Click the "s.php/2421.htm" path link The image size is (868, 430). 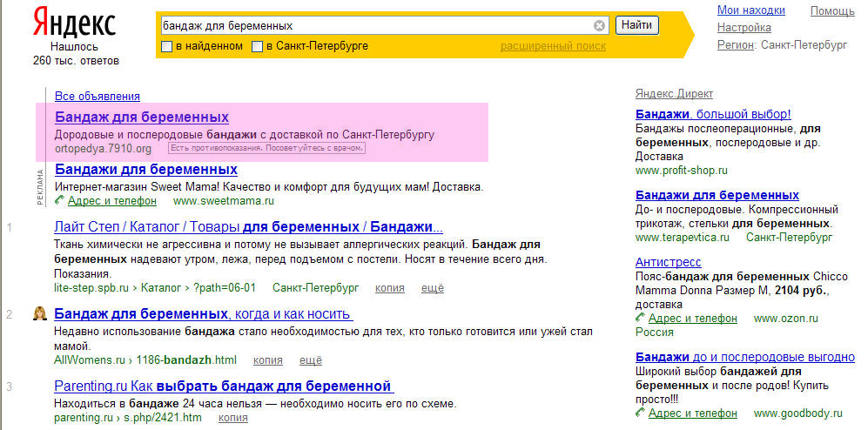164,417
